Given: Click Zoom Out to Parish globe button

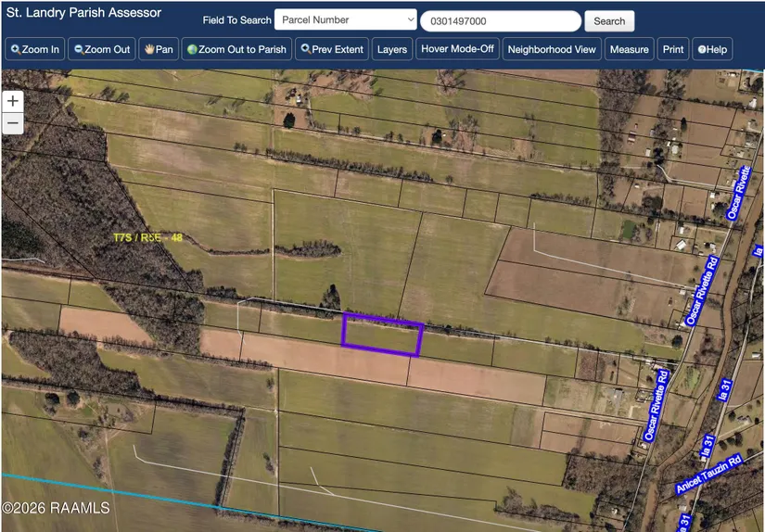Looking at the screenshot, I should 236,49.
